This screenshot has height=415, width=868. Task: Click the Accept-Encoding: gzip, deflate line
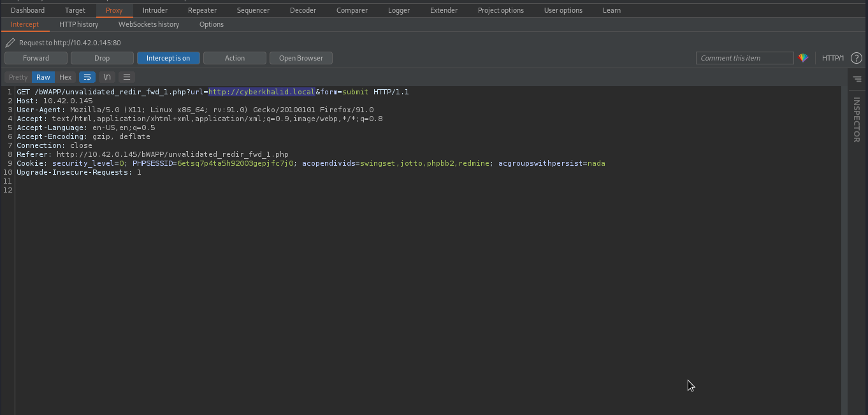(x=83, y=136)
